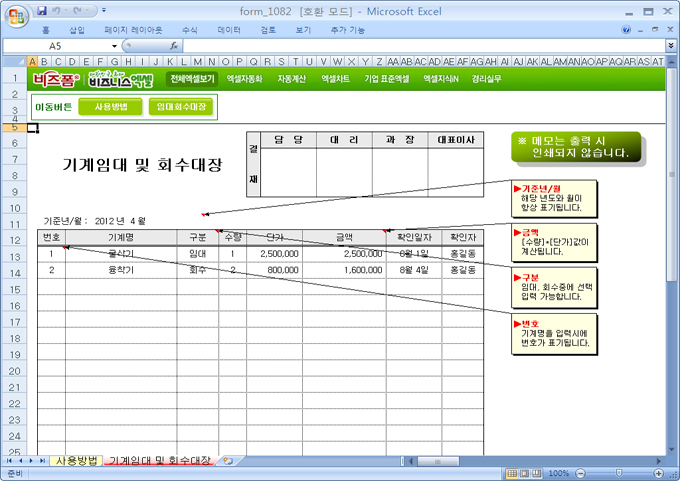
Task: Select column header Z
Action: (x=379, y=62)
